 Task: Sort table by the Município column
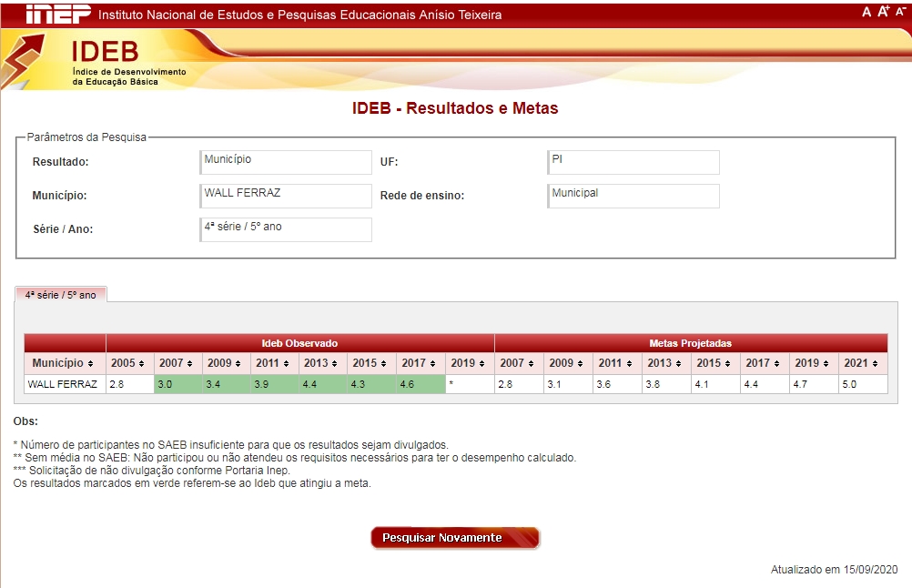(64, 363)
